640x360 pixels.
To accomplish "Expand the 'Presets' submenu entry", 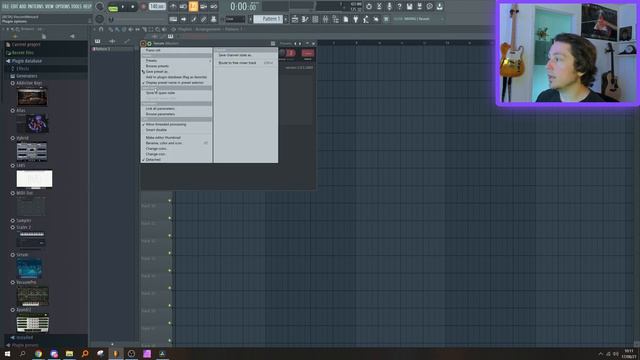I will click(x=177, y=60).
